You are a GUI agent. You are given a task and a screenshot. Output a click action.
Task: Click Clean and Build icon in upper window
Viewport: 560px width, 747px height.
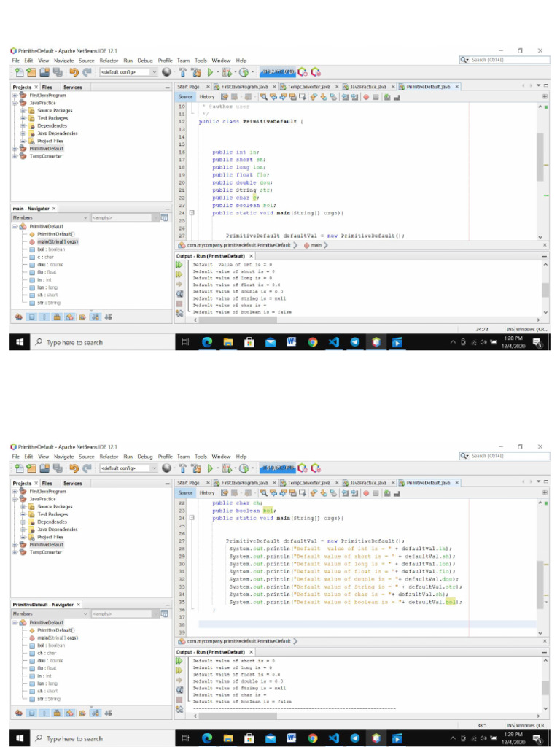click(x=195, y=72)
